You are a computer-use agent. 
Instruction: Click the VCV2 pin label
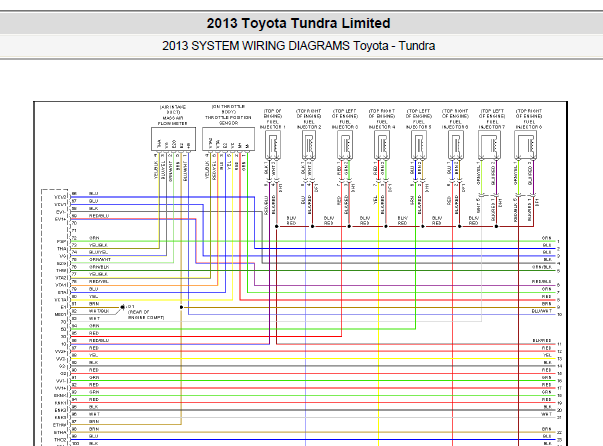click(60, 197)
